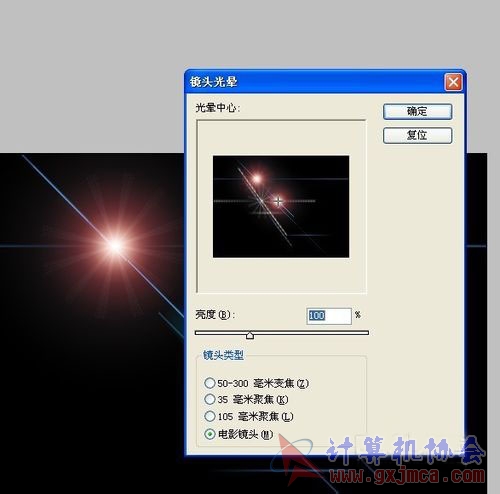The height and width of the screenshot is (494, 500).
Task: Click the 确定 button to apply flare
Action: [417, 111]
